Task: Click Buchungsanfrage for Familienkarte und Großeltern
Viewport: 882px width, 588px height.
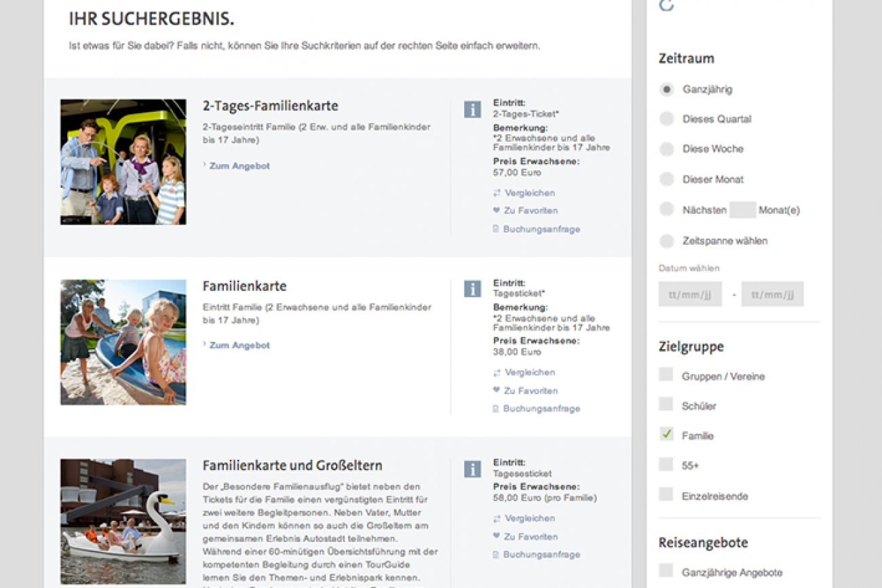Action: 541,555
